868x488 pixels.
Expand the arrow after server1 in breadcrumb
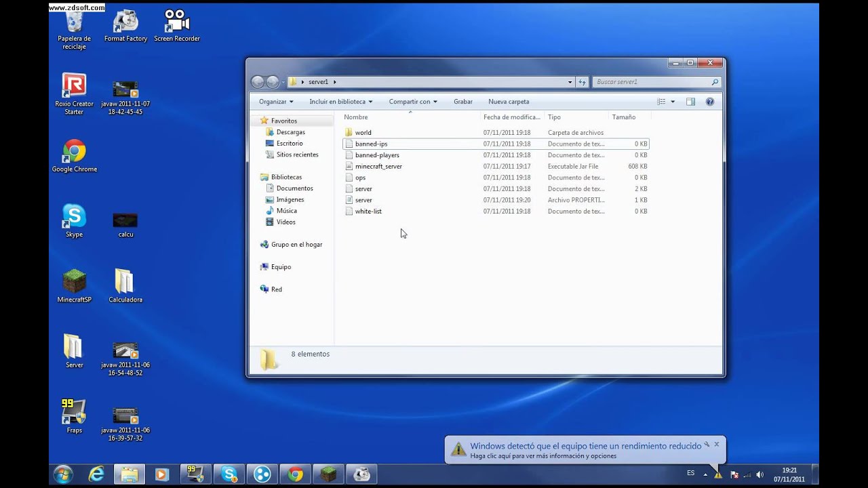tap(334, 82)
